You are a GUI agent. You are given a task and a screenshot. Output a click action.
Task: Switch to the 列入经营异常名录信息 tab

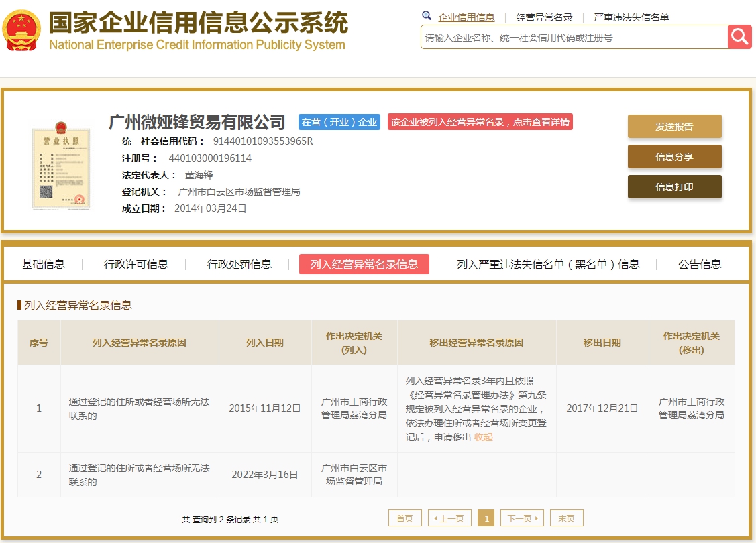click(x=364, y=264)
